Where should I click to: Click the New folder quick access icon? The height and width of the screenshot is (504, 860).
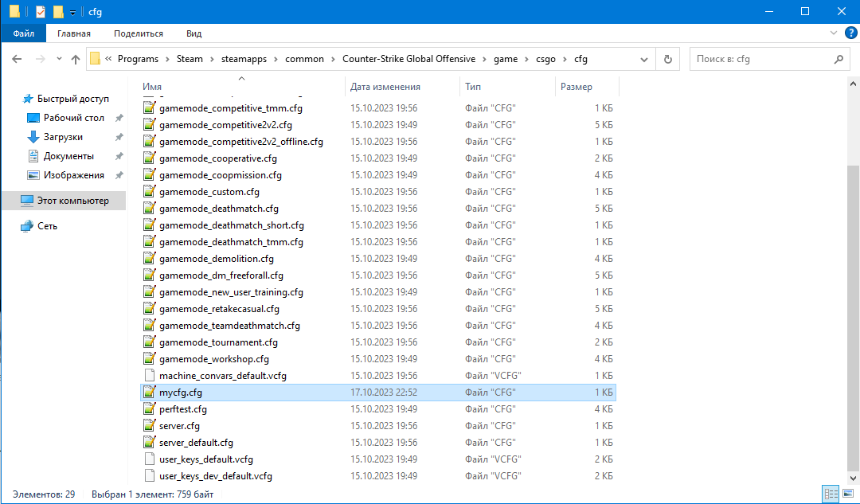(x=57, y=11)
